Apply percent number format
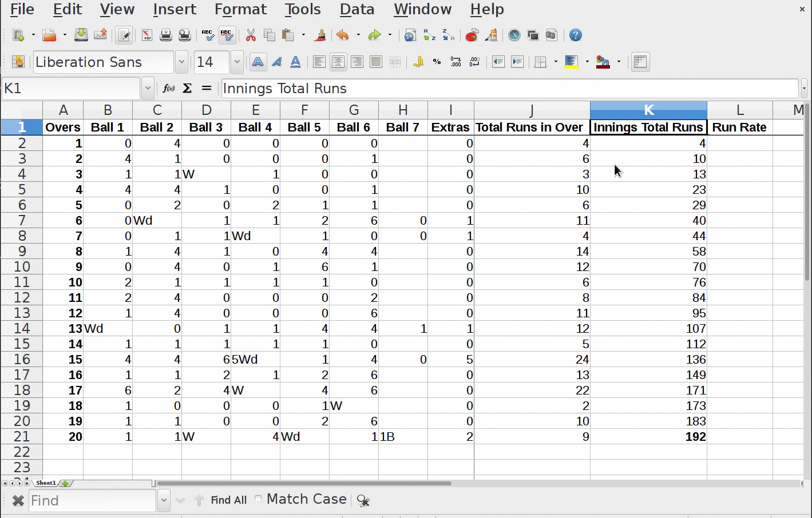The height and width of the screenshot is (518, 812). pyautogui.click(x=437, y=62)
